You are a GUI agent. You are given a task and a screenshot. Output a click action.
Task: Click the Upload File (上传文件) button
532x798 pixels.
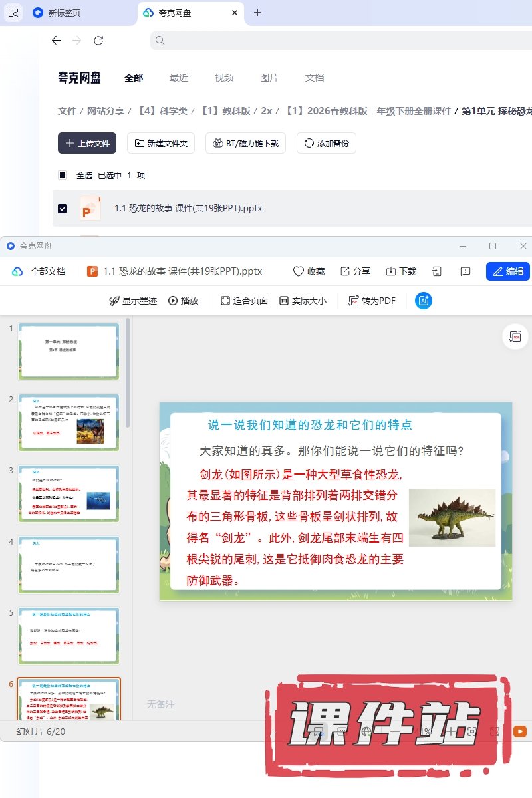point(87,143)
